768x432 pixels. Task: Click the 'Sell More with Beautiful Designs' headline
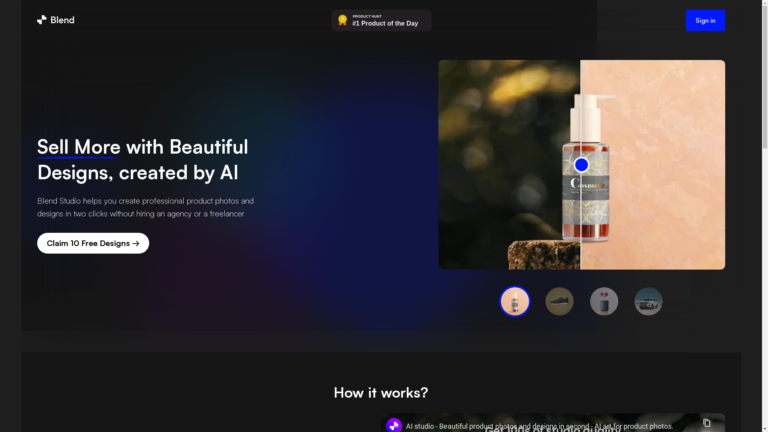pos(143,160)
